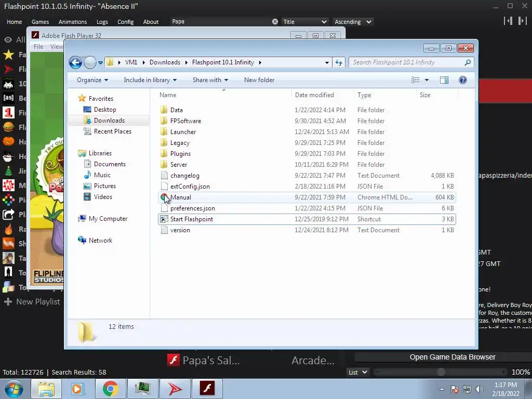This screenshot has height=399, width=532.
Task: Open Flashpoint Games tab
Action: coord(40,22)
